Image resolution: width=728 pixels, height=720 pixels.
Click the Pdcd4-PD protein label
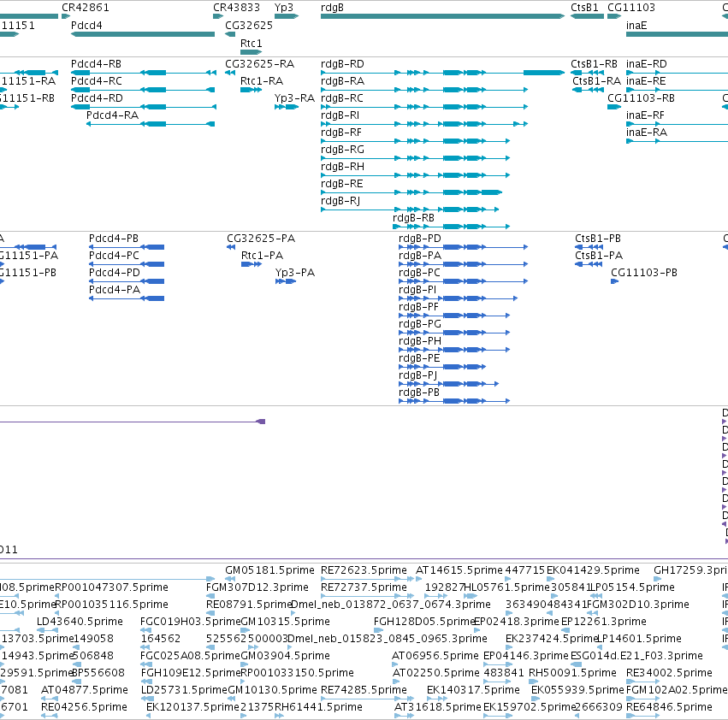point(115,273)
